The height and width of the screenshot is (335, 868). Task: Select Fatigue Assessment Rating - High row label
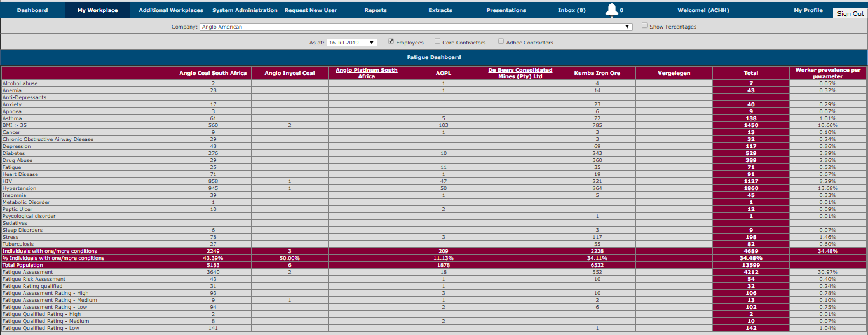(44, 293)
